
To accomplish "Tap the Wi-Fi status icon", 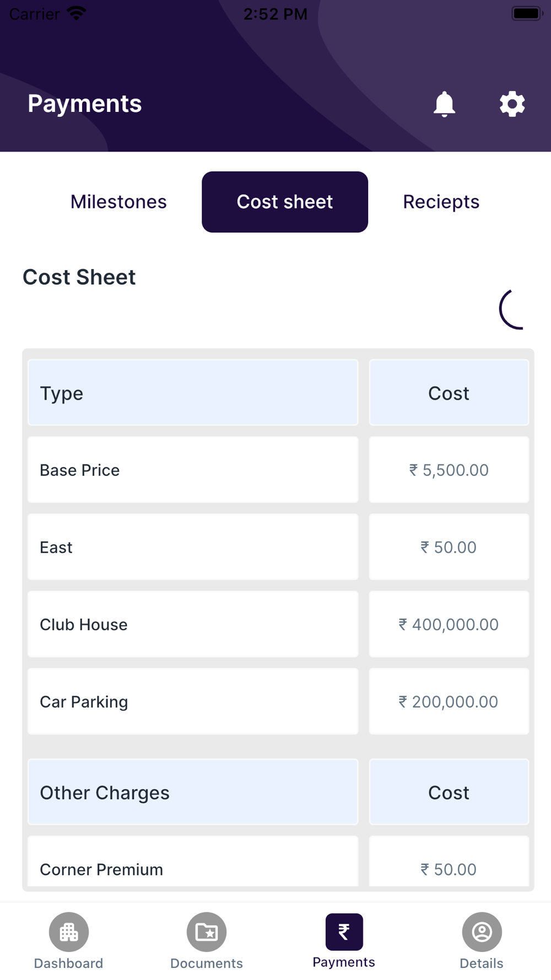I will 77,14.
